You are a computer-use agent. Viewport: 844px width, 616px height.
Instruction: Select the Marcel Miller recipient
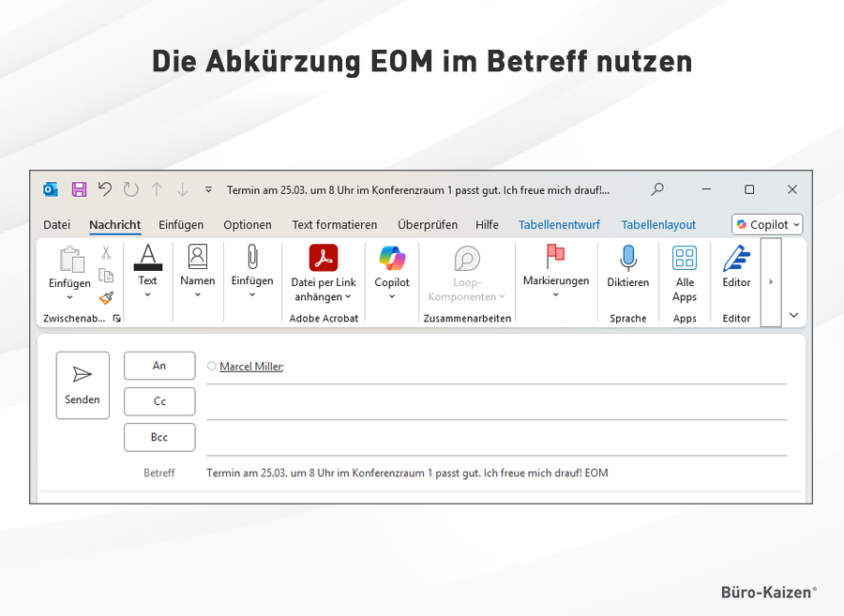tap(250, 367)
